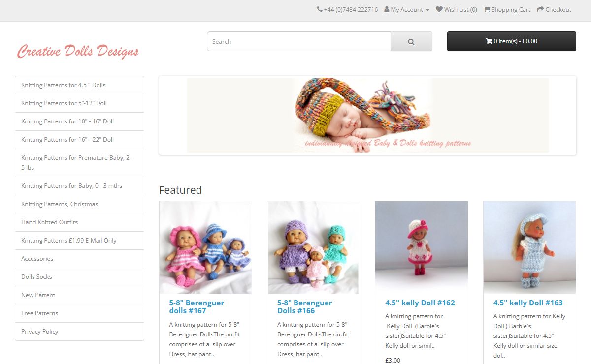Click the heart Wish List icon
The height and width of the screenshot is (364, 591).
coord(439,9)
